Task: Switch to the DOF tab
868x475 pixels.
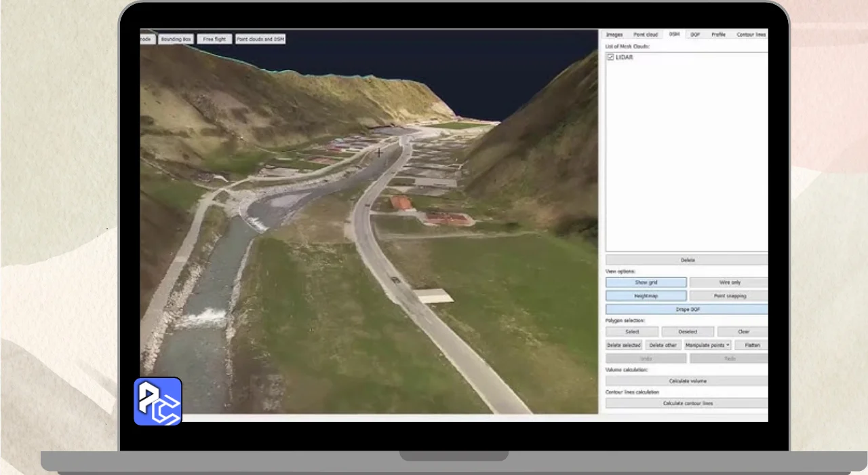Action: point(695,34)
